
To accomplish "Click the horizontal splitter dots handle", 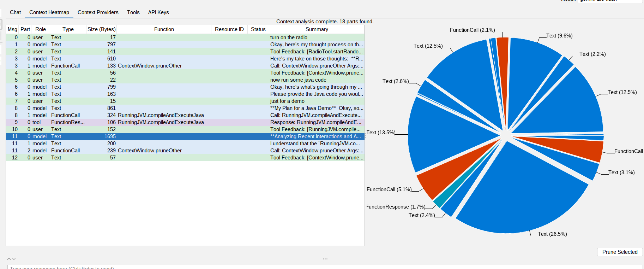I will pos(325,259).
